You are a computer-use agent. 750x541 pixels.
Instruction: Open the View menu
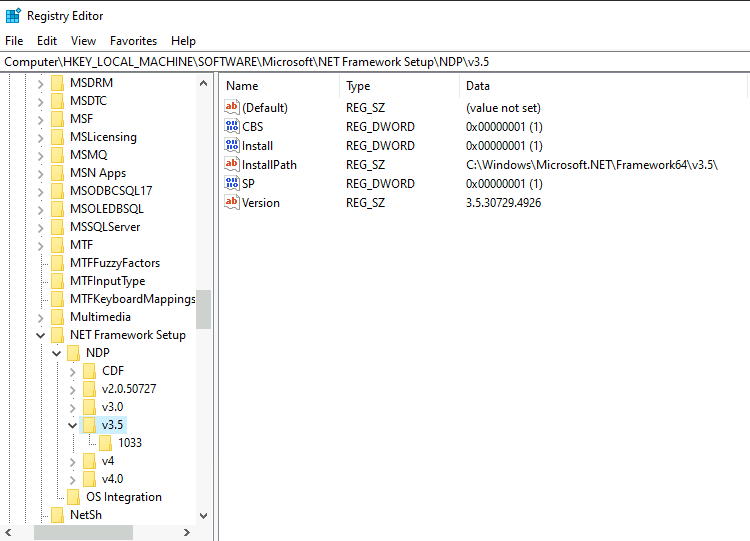click(83, 41)
